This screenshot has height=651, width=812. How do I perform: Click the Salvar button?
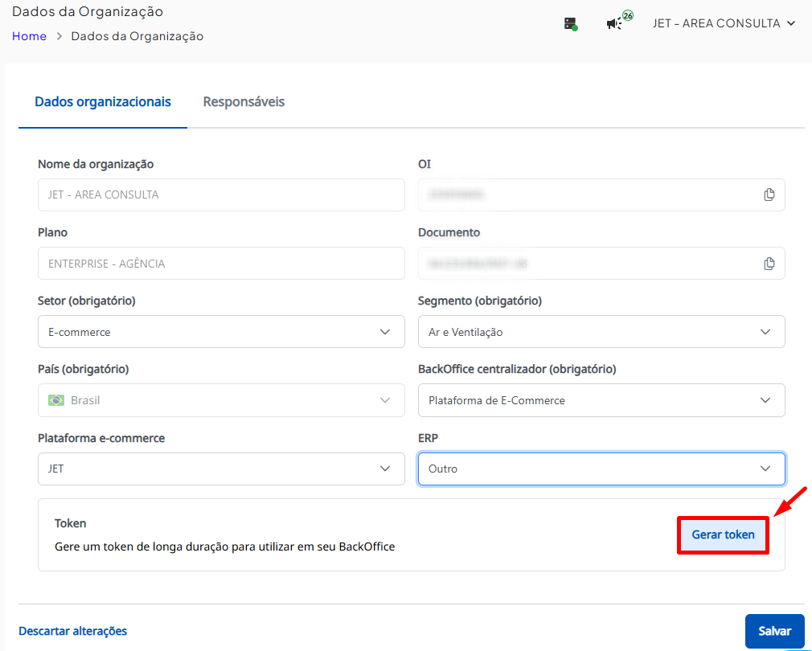775,631
